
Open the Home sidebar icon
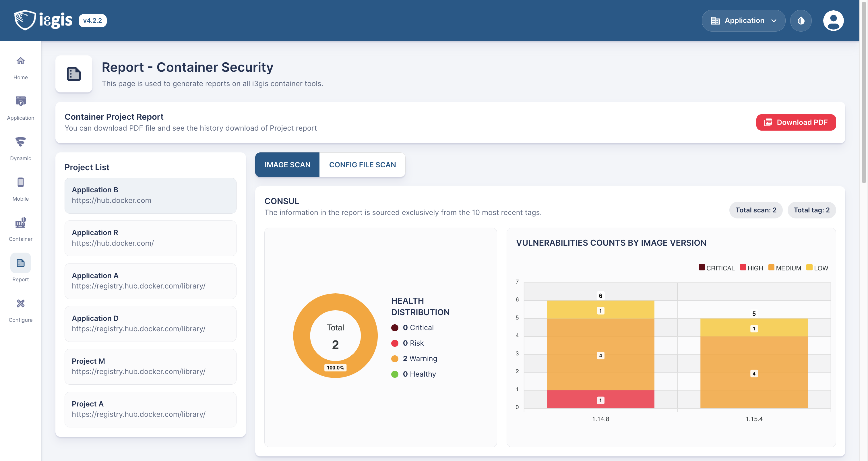(x=21, y=61)
